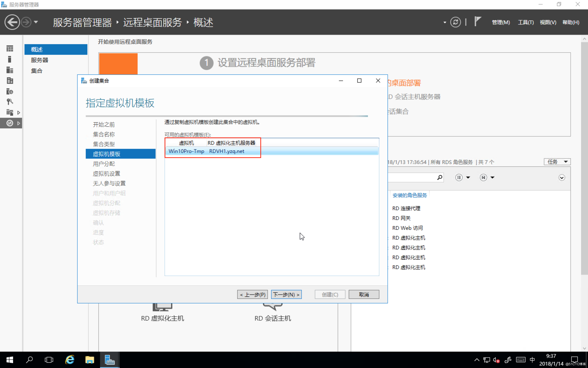Open the action center notification icon

point(574,359)
